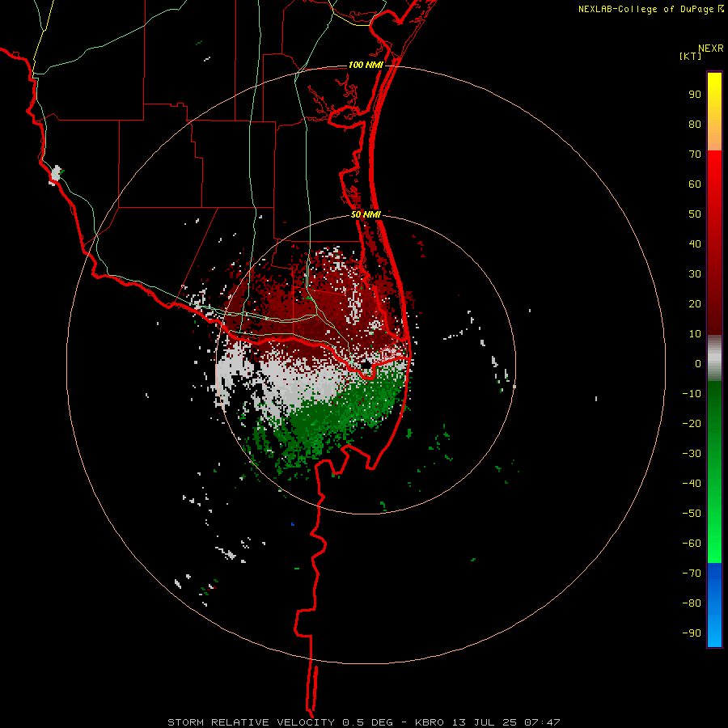Click the -10 legend value
Viewport: 728px width, 728px height.
coord(692,394)
